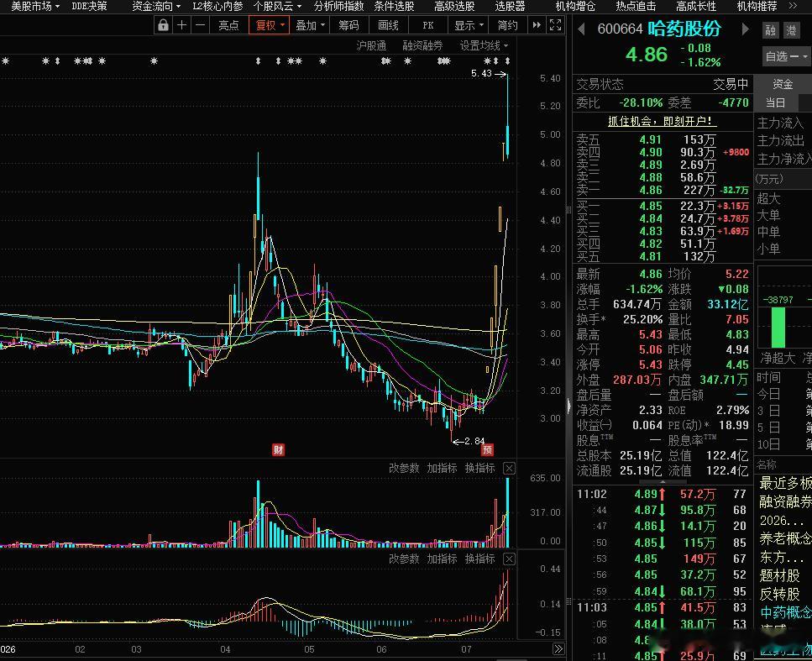Click 加指标 on the MACD panel
The height and width of the screenshot is (661, 812).
pos(442,559)
